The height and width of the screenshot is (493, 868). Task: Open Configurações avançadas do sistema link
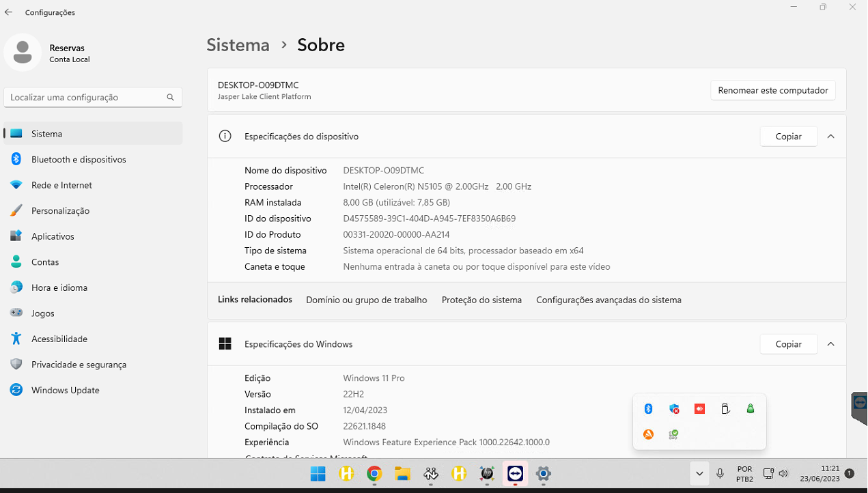click(x=608, y=300)
